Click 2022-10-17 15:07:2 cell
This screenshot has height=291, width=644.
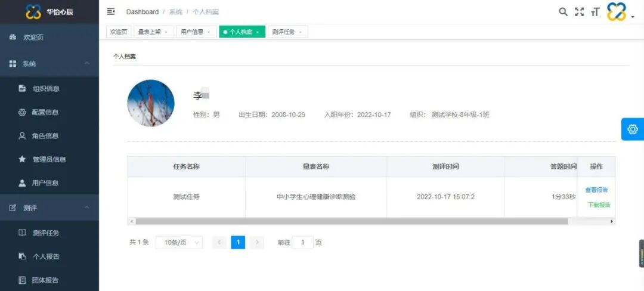(445, 197)
